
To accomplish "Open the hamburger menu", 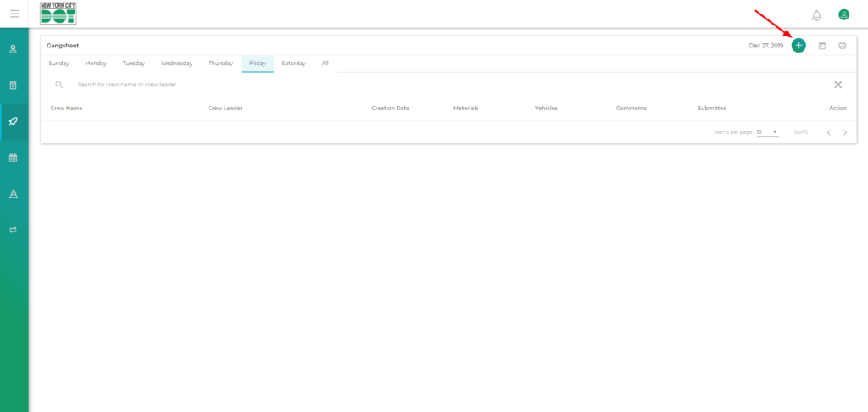I will click(x=14, y=14).
